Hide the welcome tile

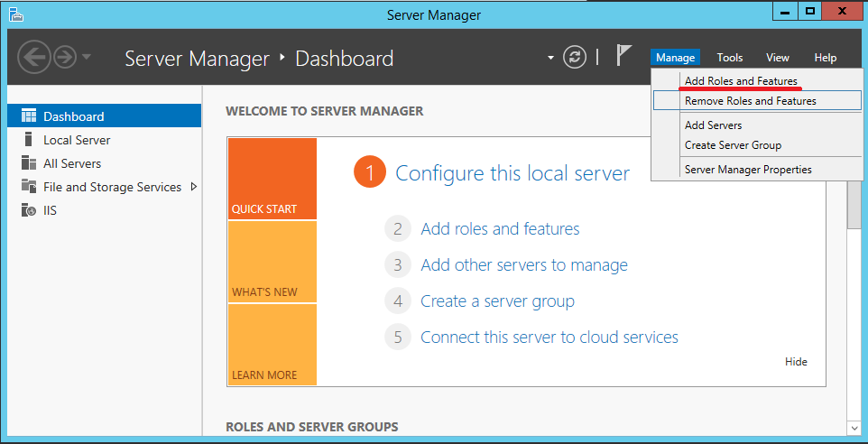point(796,362)
